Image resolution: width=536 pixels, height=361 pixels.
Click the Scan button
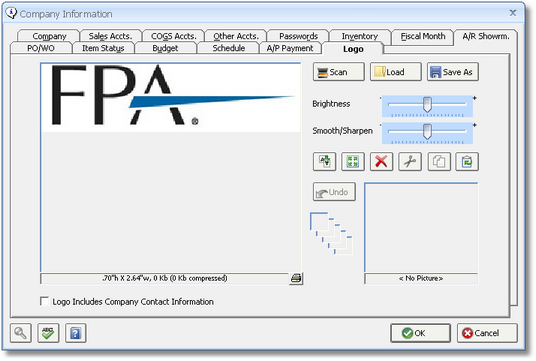pos(338,72)
